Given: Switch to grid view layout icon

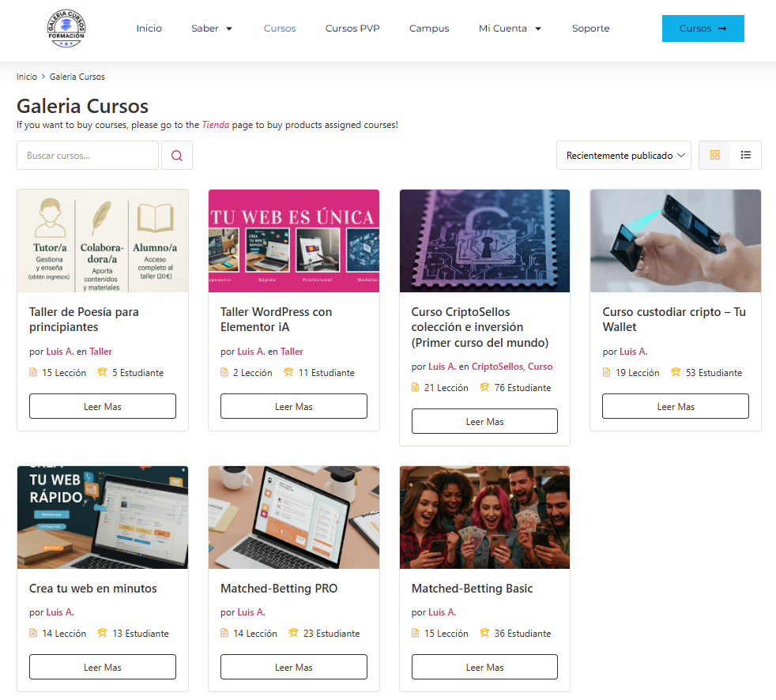Looking at the screenshot, I should (x=714, y=156).
